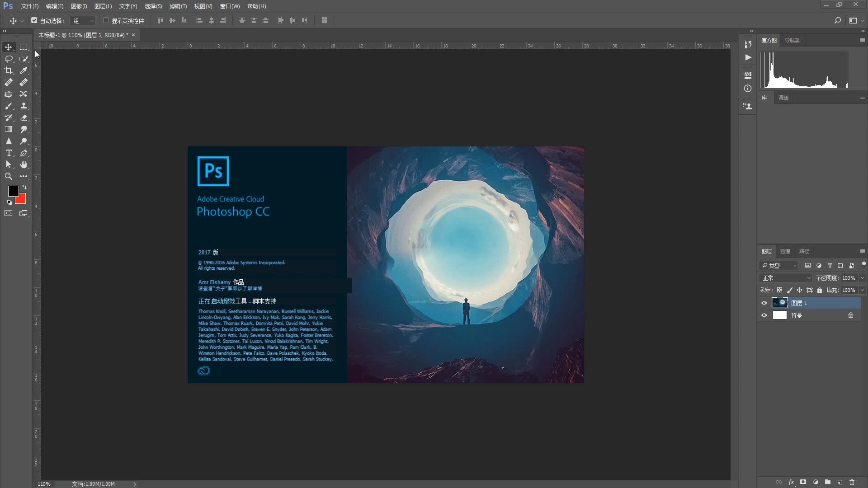Switch to the 通道 tab
The image size is (868, 488).
pos(785,251)
